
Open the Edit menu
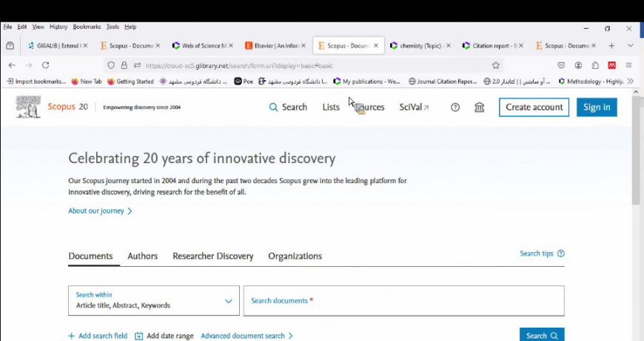click(x=21, y=27)
